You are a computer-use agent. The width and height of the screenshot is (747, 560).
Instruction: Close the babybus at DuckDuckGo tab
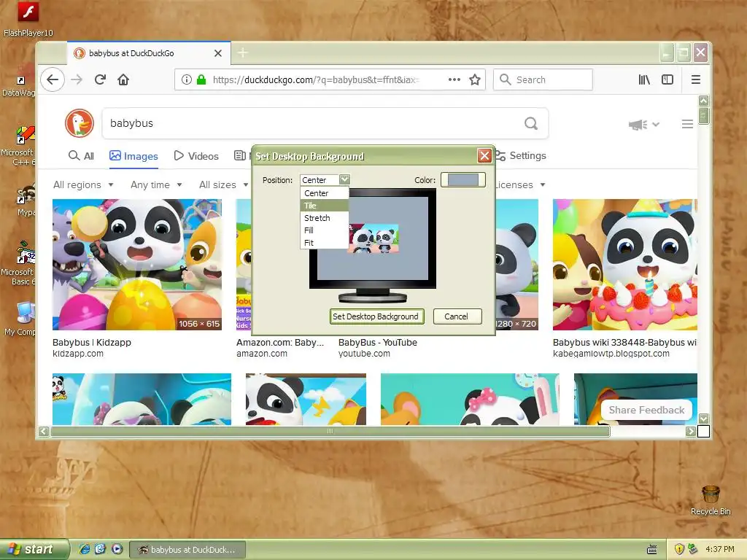(x=217, y=52)
